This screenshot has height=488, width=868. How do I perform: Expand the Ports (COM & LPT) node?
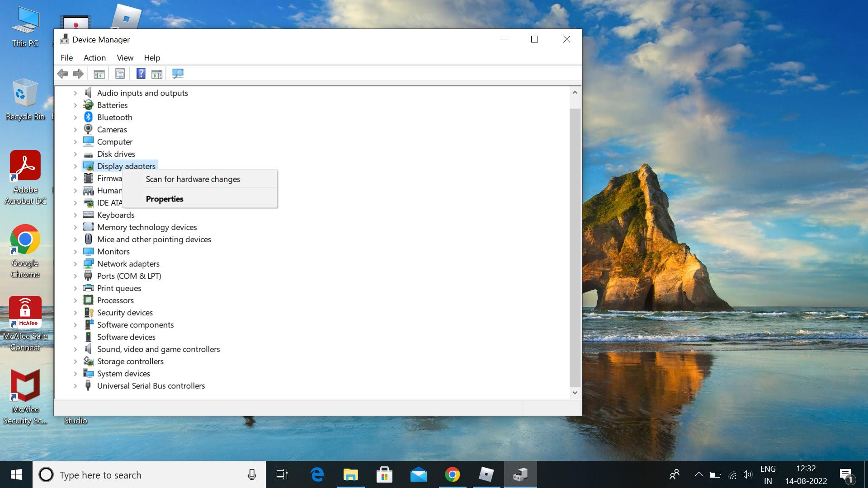[x=75, y=276]
